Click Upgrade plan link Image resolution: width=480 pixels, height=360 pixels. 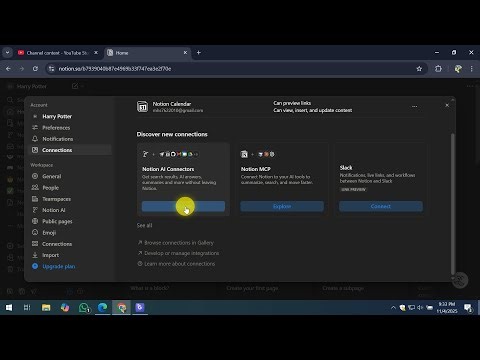[x=58, y=266]
